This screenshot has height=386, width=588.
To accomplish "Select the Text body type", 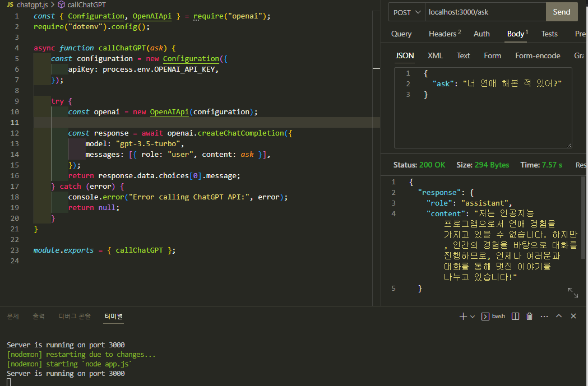I will 463,55.
